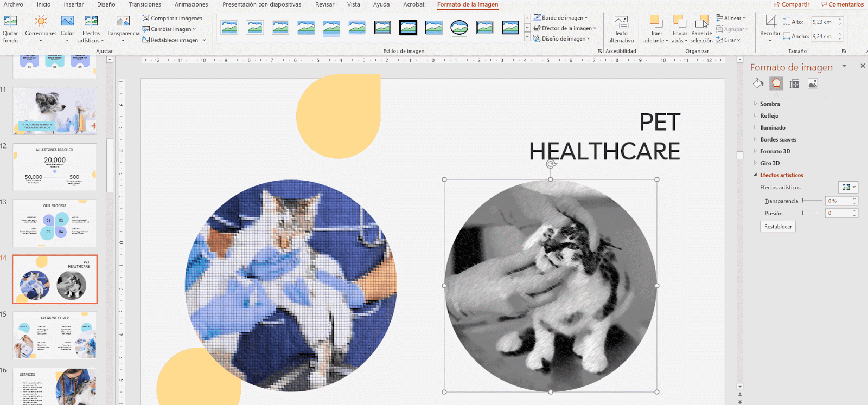Viewport: 868px width, 405px height.
Task: Apply the thick black frame picture style
Action: [408, 27]
